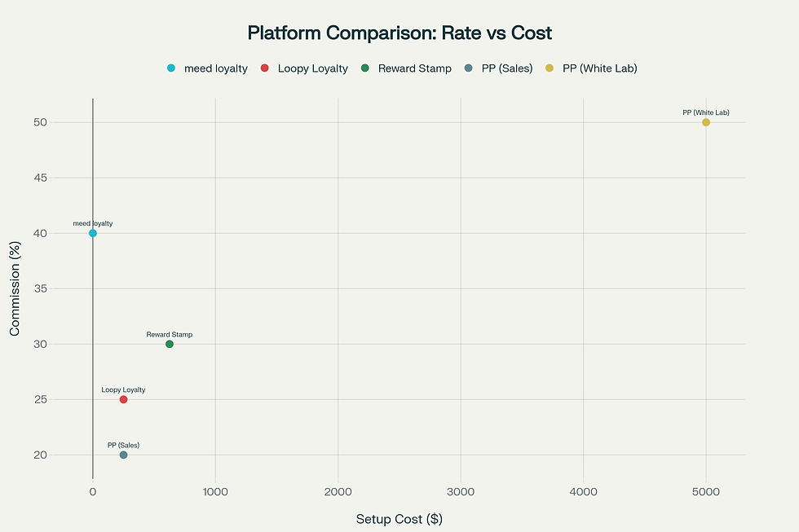Select the PP (White Lab) data point
799x532 pixels.
706,122
